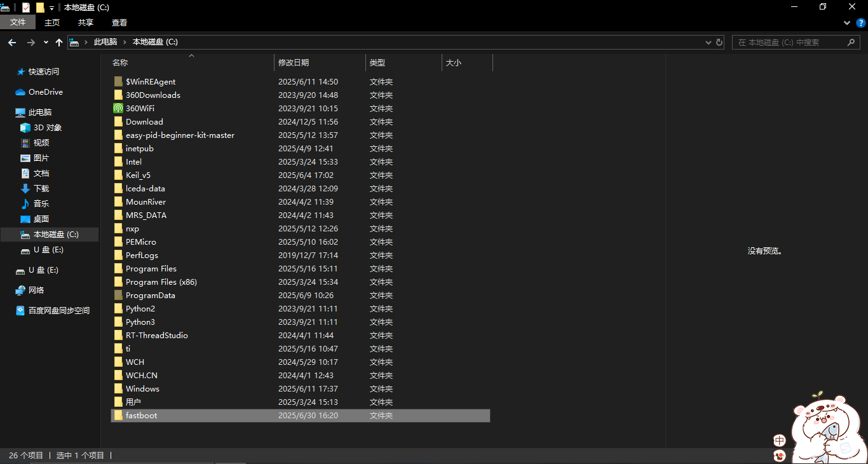The image size is (868, 464).
Task: Expand the ribbon chevron
Action: (x=847, y=22)
